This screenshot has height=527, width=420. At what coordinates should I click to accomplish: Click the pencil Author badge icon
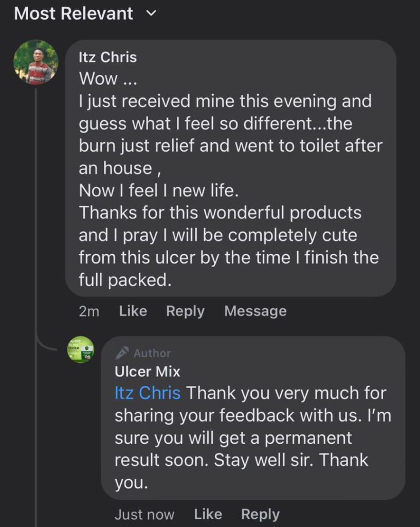122,353
